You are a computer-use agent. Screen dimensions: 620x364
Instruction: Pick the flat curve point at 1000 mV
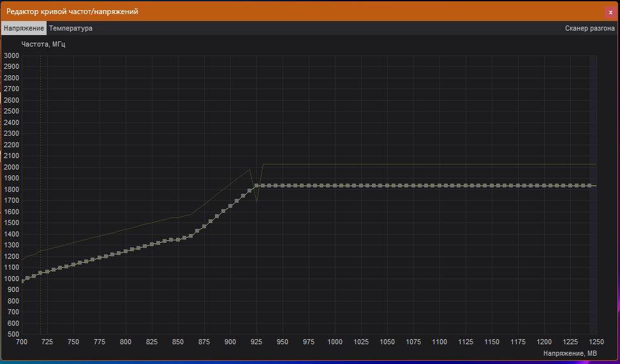click(x=335, y=186)
